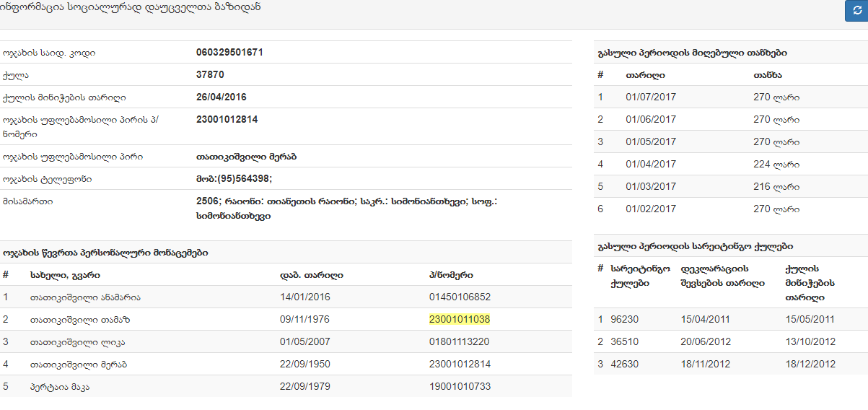Click the სახელი, გვარი column header
The height and width of the screenshot is (410, 868).
pyautogui.click(x=65, y=275)
